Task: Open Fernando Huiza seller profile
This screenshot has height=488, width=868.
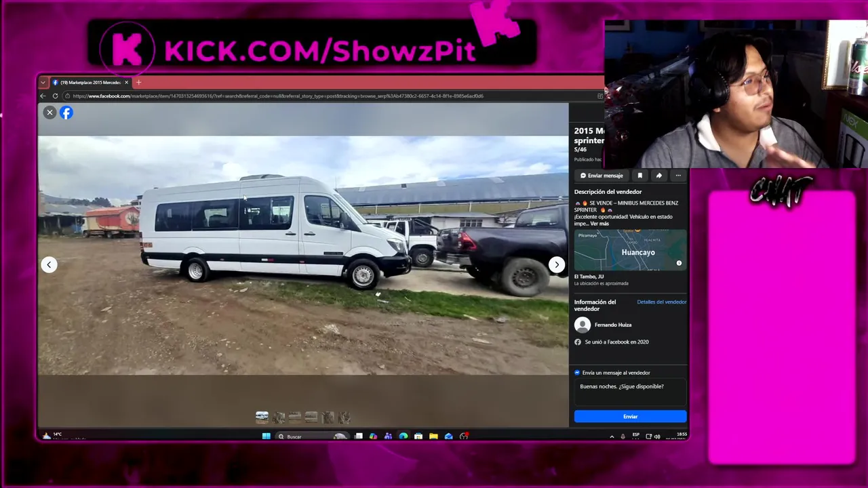Action: tap(613, 325)
